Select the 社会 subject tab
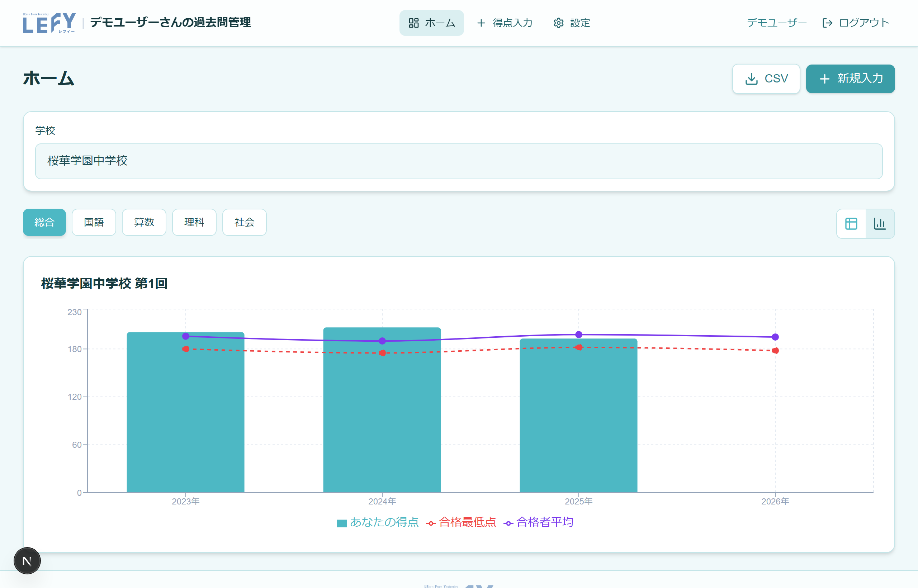918x588 pixels. tap(245, 222)
